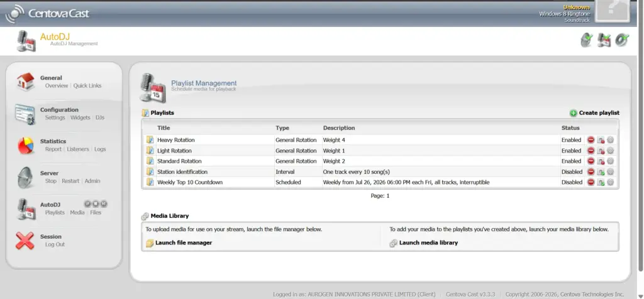Click the Server satellite dish icon
Screen dimensions: 644x299
point(25,177)
